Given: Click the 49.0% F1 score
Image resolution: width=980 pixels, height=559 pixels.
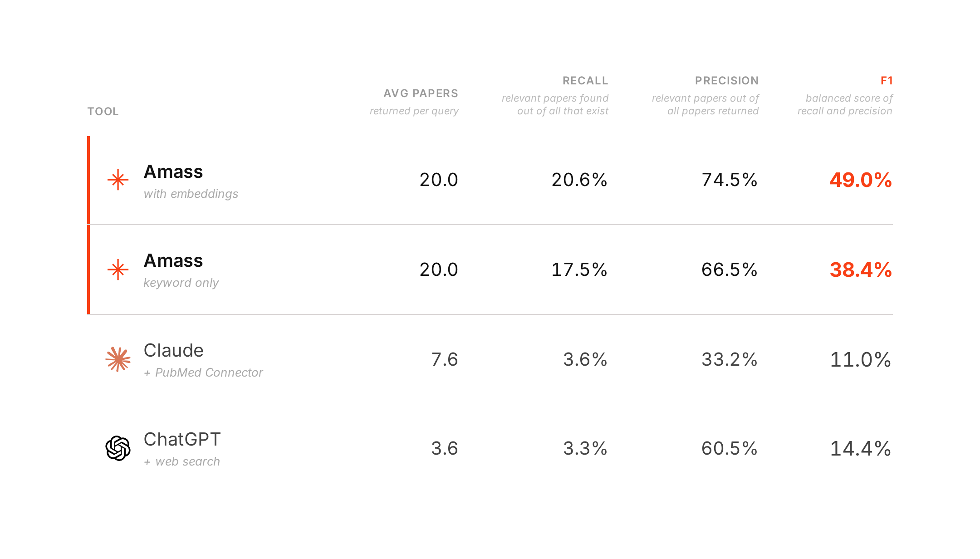Looking at the screenshot, I should [x=861, y=180].
